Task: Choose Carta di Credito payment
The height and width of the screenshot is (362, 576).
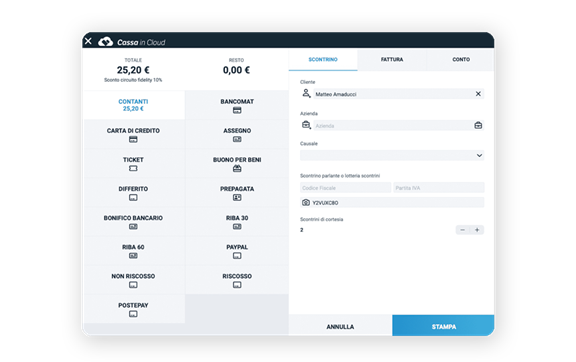Action: 133,135
